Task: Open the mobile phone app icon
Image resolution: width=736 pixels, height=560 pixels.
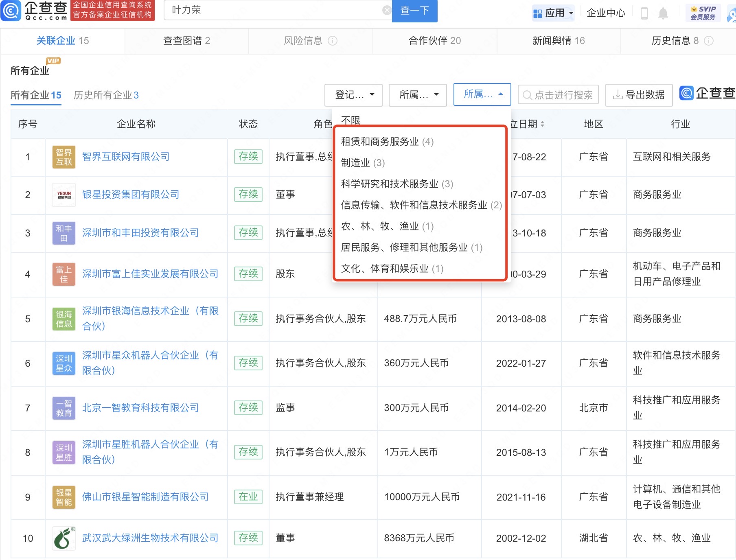Action: 644,13
